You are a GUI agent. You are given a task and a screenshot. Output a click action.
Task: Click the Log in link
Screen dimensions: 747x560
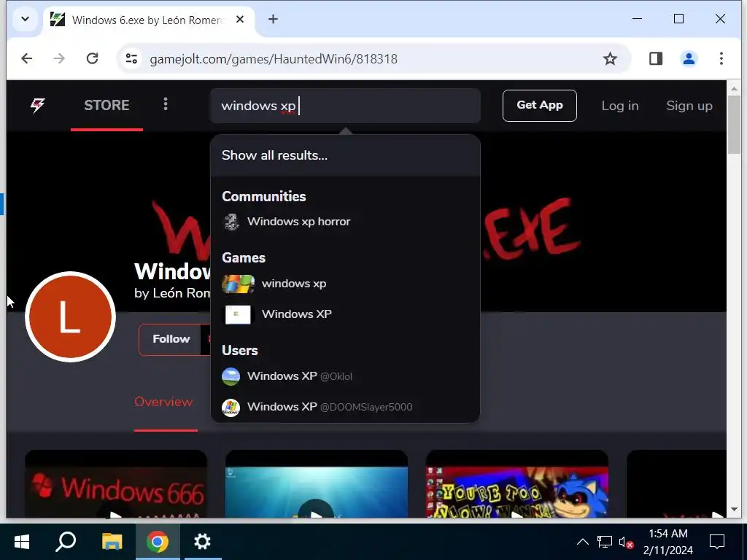tap(620, 106)
